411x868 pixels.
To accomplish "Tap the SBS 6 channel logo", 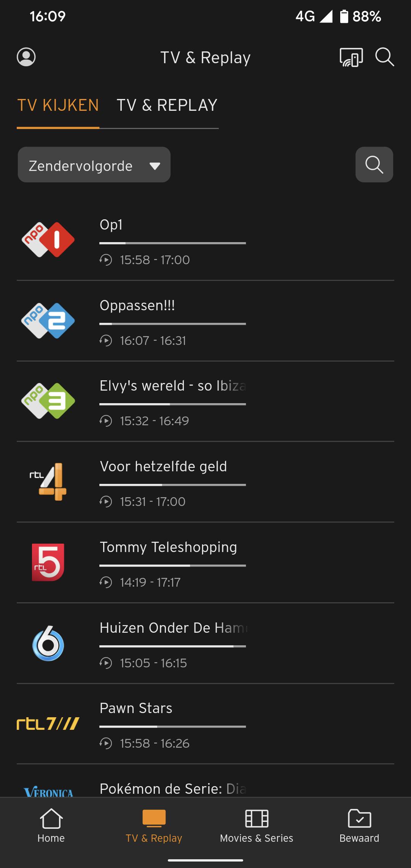I will point(48,643).
